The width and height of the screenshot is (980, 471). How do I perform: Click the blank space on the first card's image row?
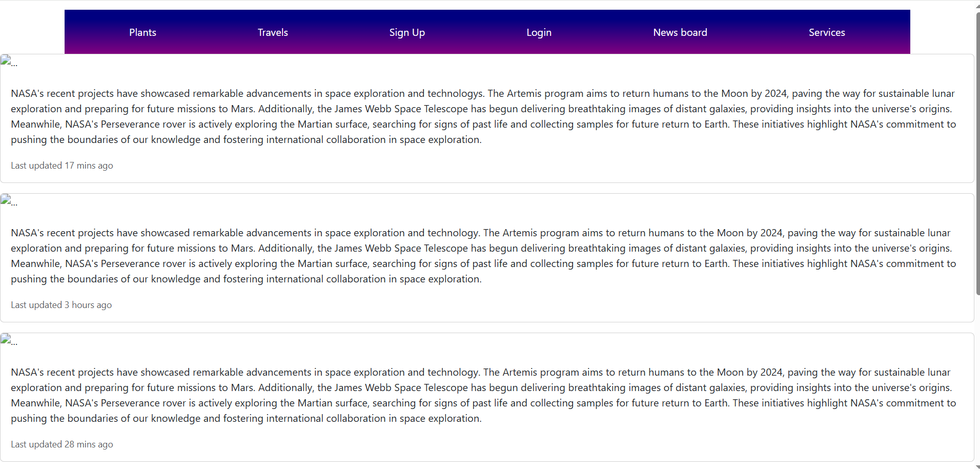tap(492, 62)
